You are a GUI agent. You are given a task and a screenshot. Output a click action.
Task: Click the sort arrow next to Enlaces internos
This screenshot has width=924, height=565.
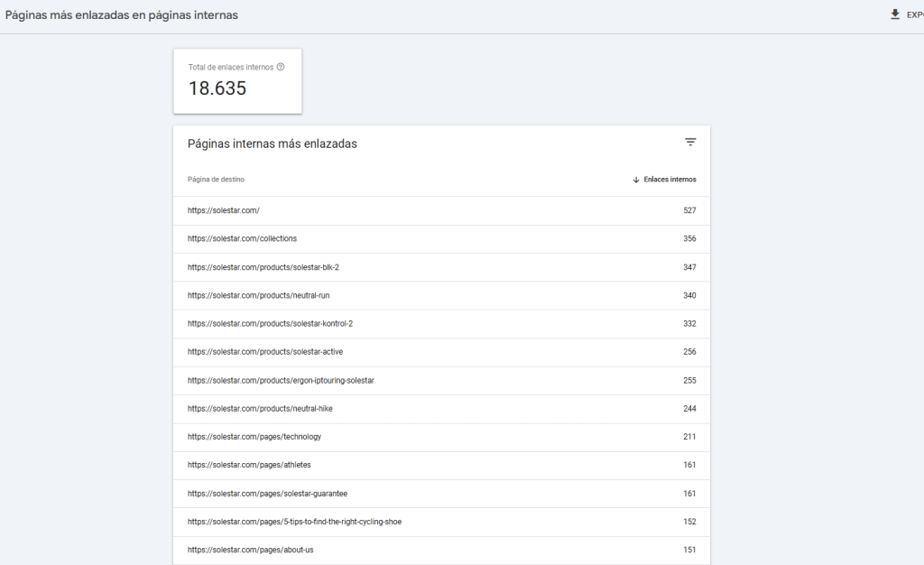click(636, 180)
